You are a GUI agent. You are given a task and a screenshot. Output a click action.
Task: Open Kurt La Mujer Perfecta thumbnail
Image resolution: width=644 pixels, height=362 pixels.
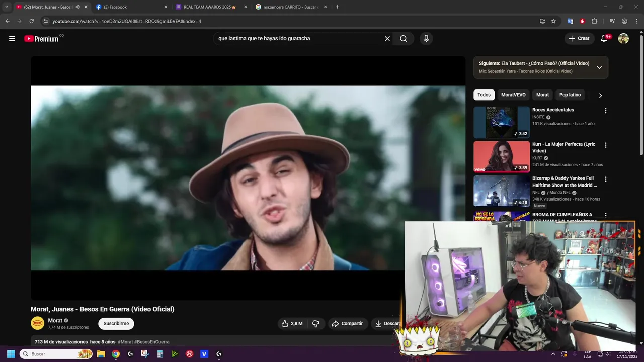pyautogui.click(x=502, y=157)
